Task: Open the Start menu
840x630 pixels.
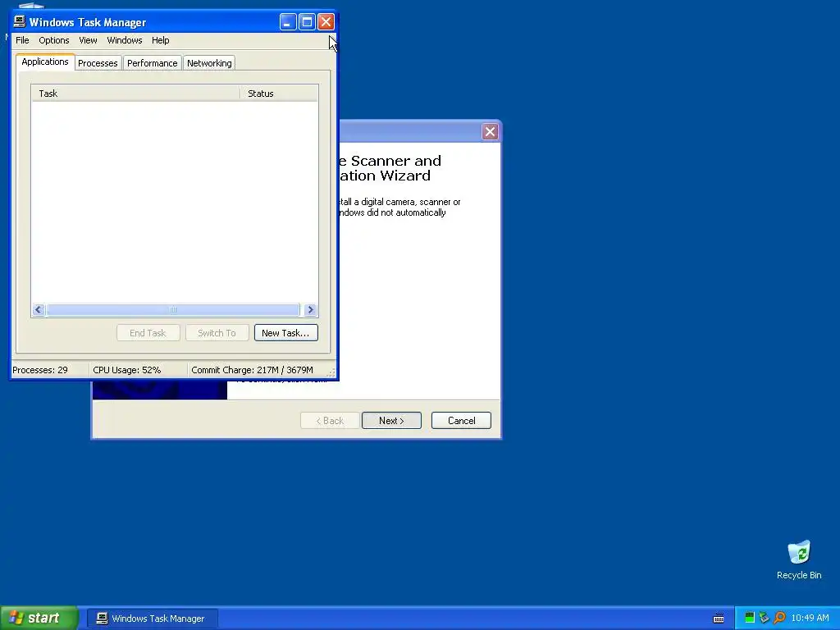Action: click(x=39, y=619)
